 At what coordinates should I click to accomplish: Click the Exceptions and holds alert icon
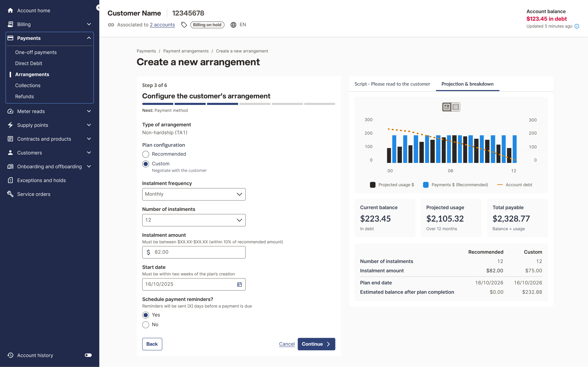pos(10,180)
